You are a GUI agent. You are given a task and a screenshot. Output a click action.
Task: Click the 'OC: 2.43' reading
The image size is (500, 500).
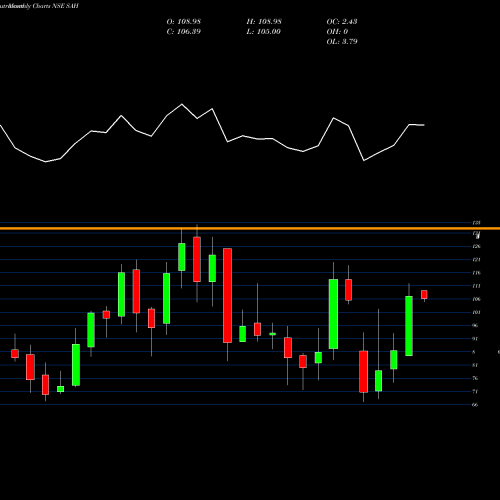coord(342,21)
